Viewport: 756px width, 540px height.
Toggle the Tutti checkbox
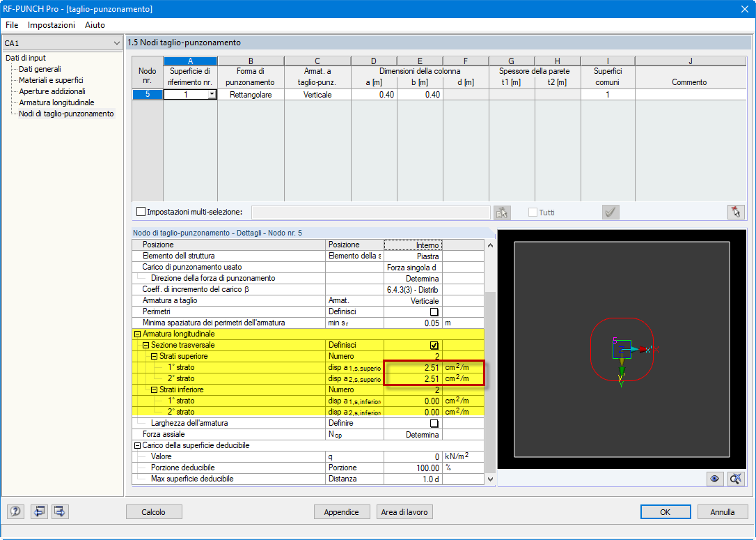coord(533,213)
